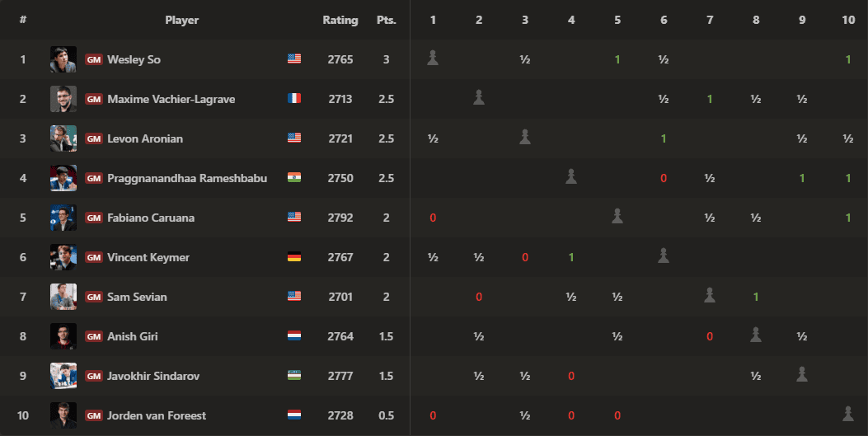Open Levon Aronian's player profile
Viewport: 868px width, 436px height.
click(x=145, y=138)
